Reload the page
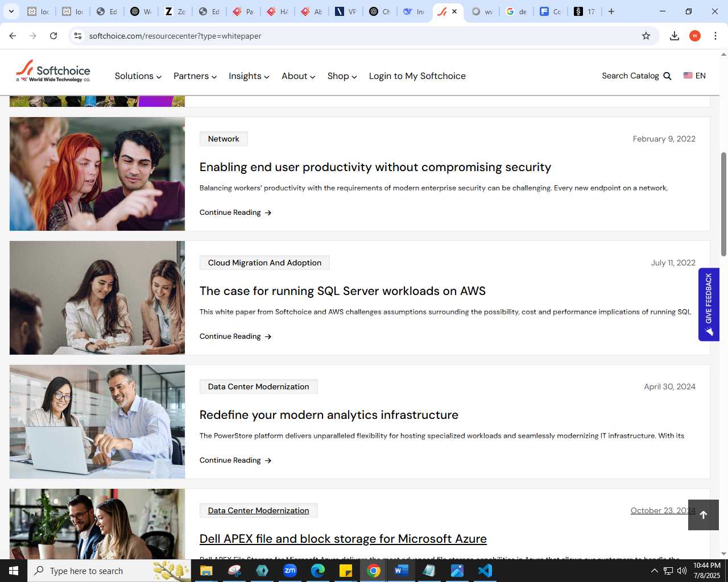This screenshot has height=582, width=728. (x=53, y=36)
